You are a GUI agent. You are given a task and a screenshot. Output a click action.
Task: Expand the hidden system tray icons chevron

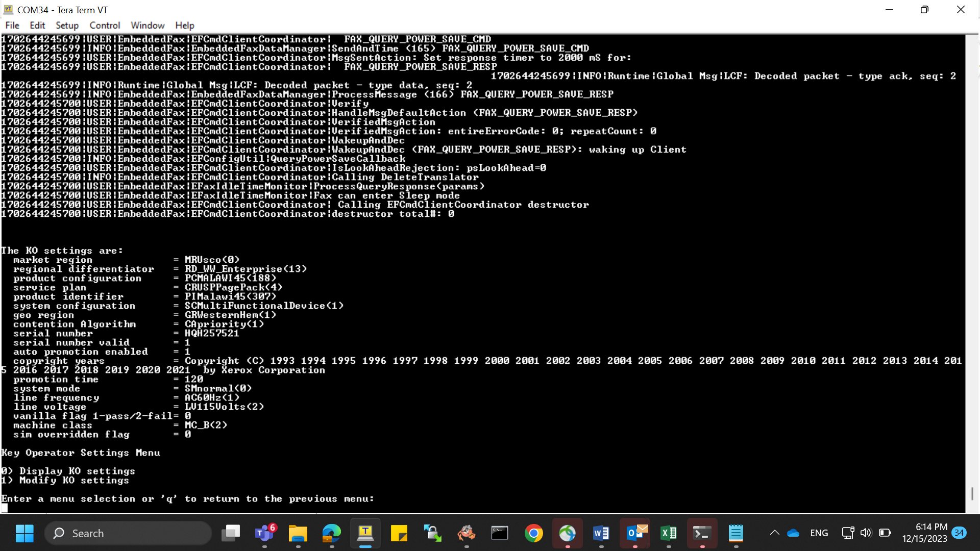pyautogui.click(x=774, y=533)
